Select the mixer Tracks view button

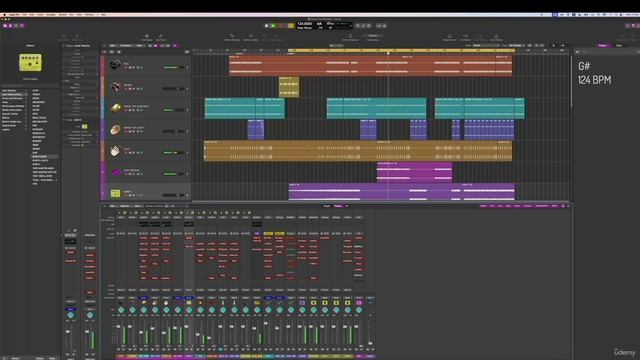338,206
